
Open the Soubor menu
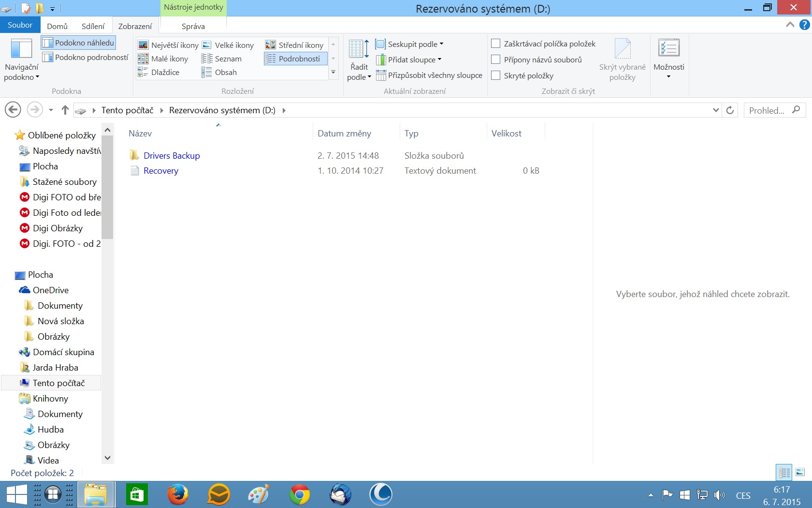click(20, 25)
